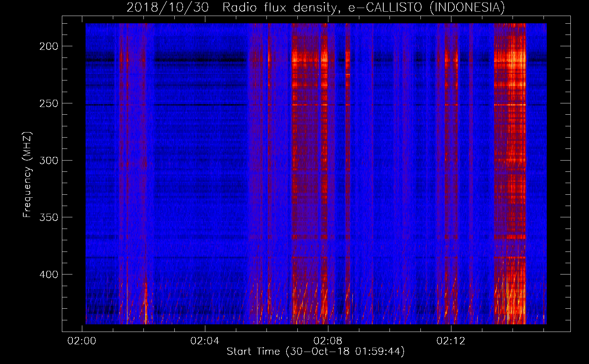
Task: Click the '02:04' time tick label
Action: (x=205, y=341)
